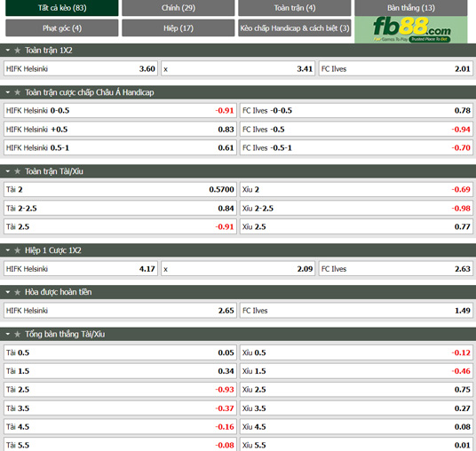476x451 pixels.
Task: Favorite Hòa được hoàn tiền market star
Action: pos(17,292)
